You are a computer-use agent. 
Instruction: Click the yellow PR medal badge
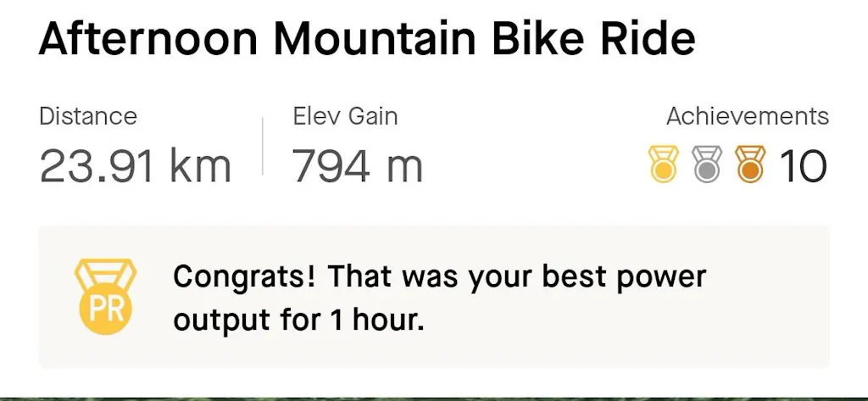point(106,297)
